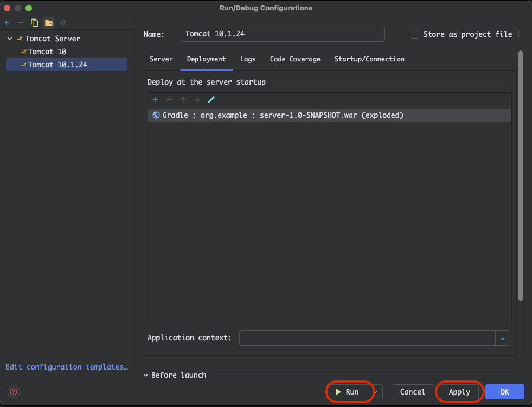The image size is (532, 407).
Task: Select the server-1.0-SNAPSHOT.war artifact row
Action: point(329,115)
